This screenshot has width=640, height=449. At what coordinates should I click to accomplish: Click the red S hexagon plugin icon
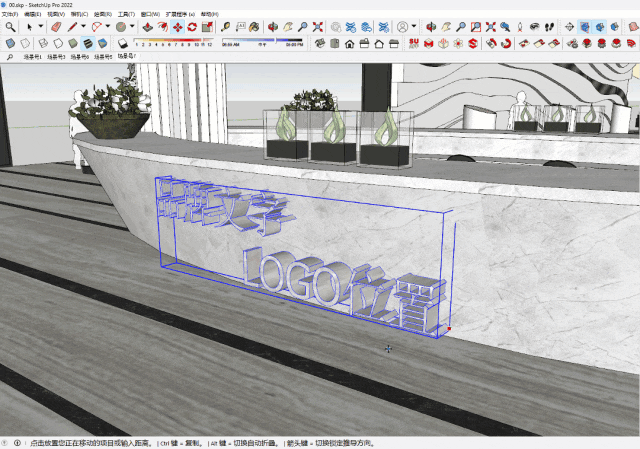click(473, 43)
